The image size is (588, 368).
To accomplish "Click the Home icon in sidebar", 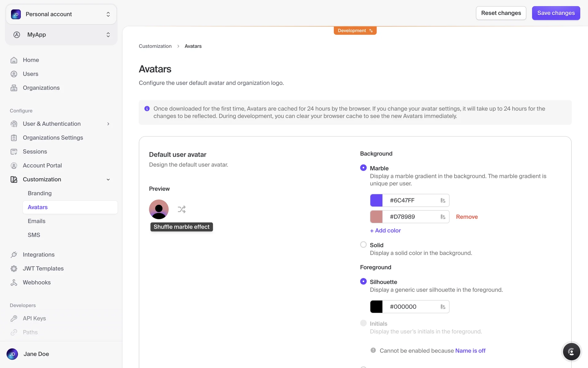I will coord(14,60).
